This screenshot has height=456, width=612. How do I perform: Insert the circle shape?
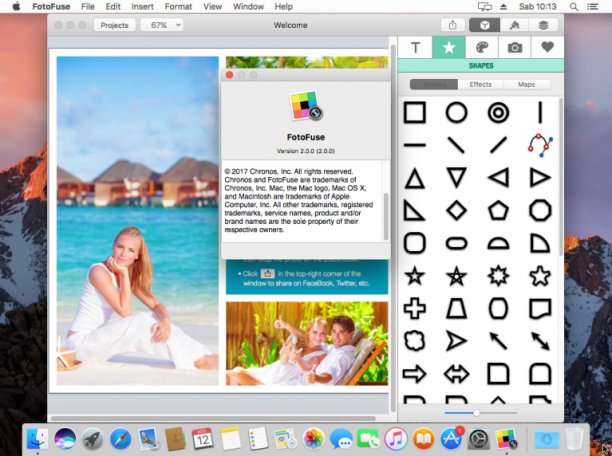tap(456, 113)
